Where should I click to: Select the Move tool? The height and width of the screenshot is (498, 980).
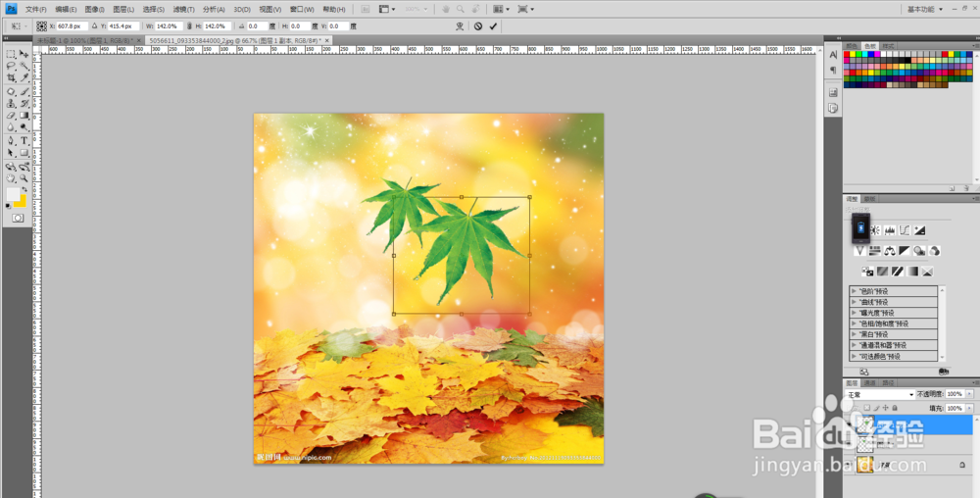[24, 54]
